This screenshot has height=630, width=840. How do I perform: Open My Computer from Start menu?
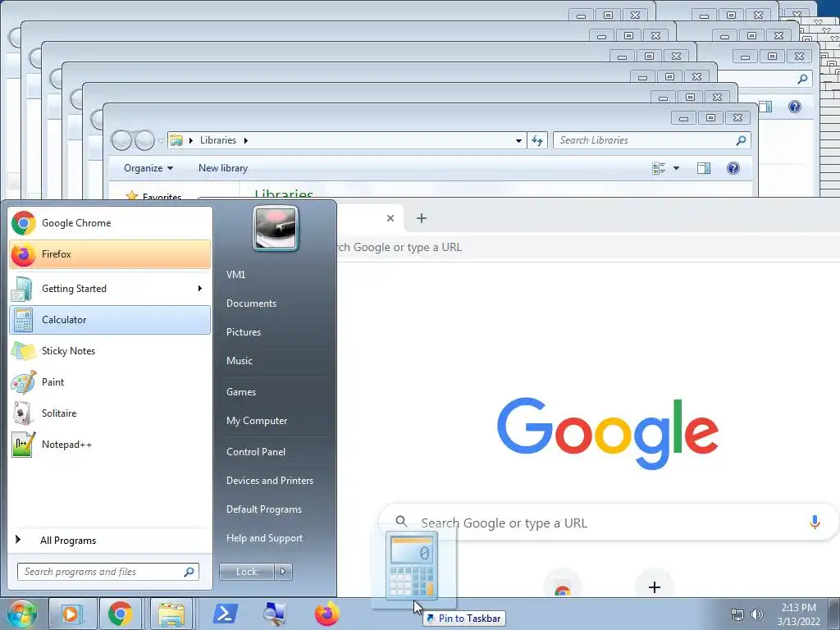click(x=257, y=421)
